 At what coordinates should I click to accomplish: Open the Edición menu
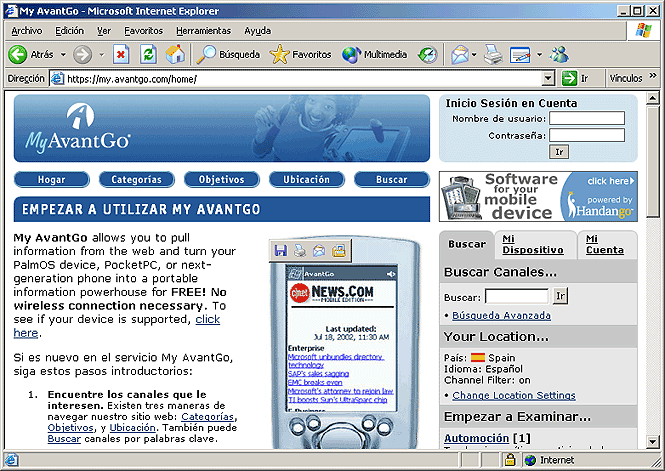[70, 31]
